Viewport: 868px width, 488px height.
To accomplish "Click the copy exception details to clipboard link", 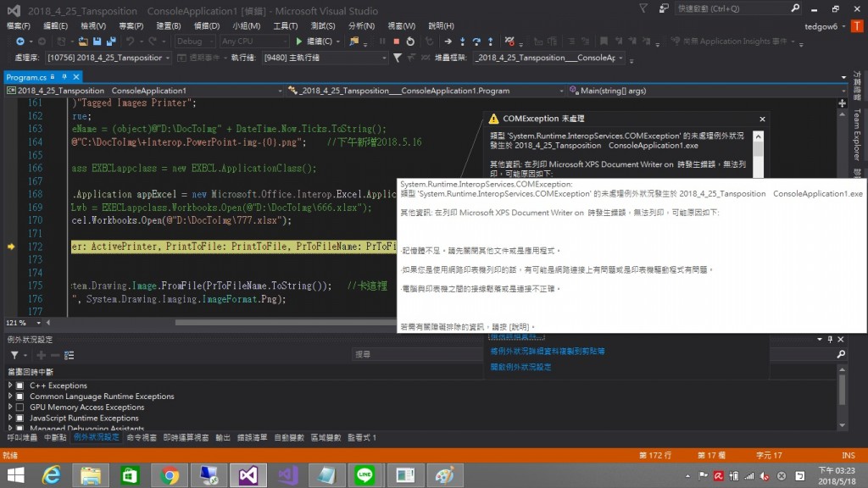I will [547, 352].
